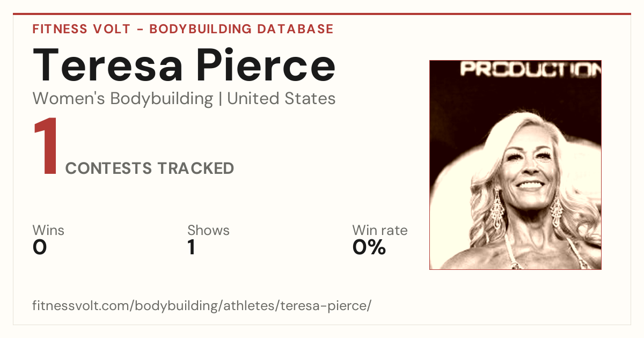Image resolution: width=644 pixels, height=338 pixels.
Task: Click the Shows stat label
Action: click(x=208, y=231)
